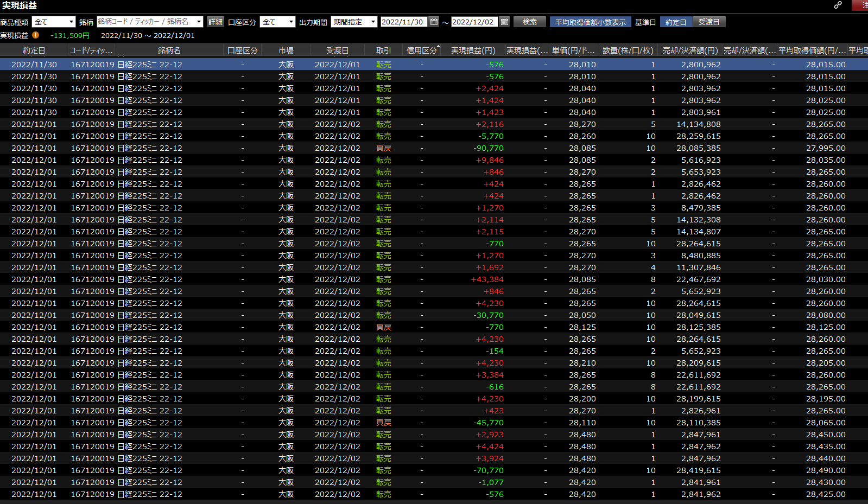The width and height of the screenshot is (868, 504).
Task: Click the +9,846 profit cell
Action: [x=490, y=160]
